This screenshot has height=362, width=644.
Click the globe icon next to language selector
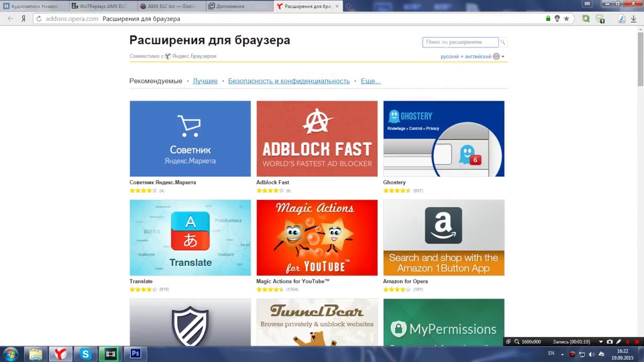(497, 56)
